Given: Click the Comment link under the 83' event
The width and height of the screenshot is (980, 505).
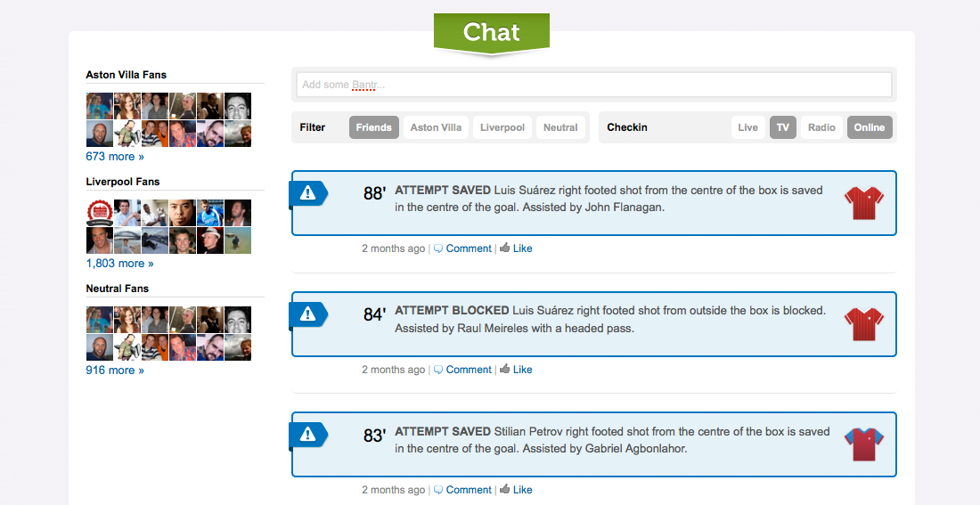Looking at the screenshot, I should click(469, 490).
